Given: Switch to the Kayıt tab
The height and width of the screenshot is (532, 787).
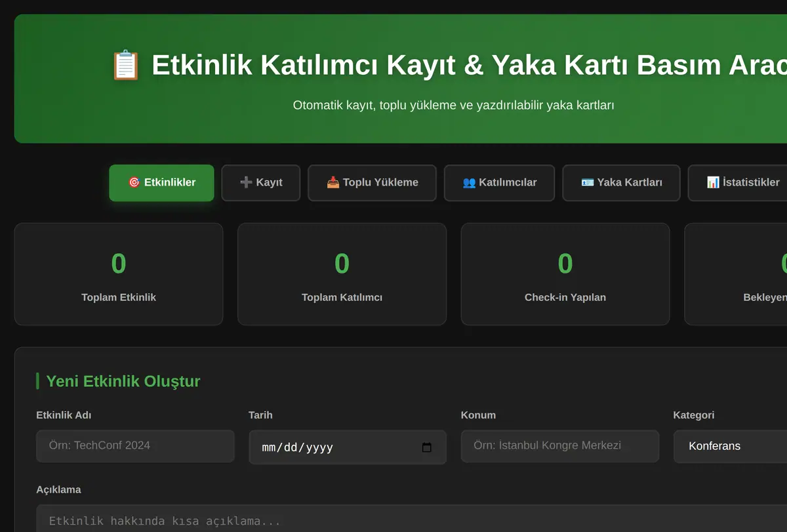Looking at the screenshot, I should click(x=261, y=182).
